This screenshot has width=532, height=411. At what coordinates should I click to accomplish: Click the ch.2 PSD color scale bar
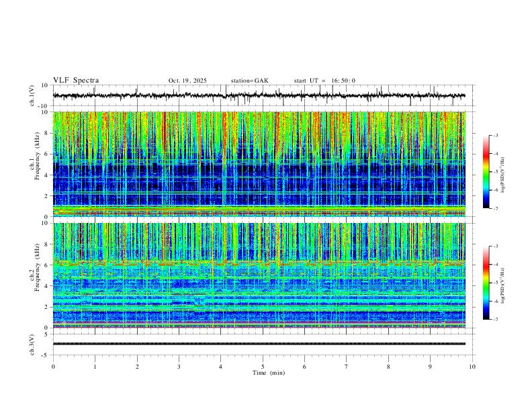(x=486, y=283)
